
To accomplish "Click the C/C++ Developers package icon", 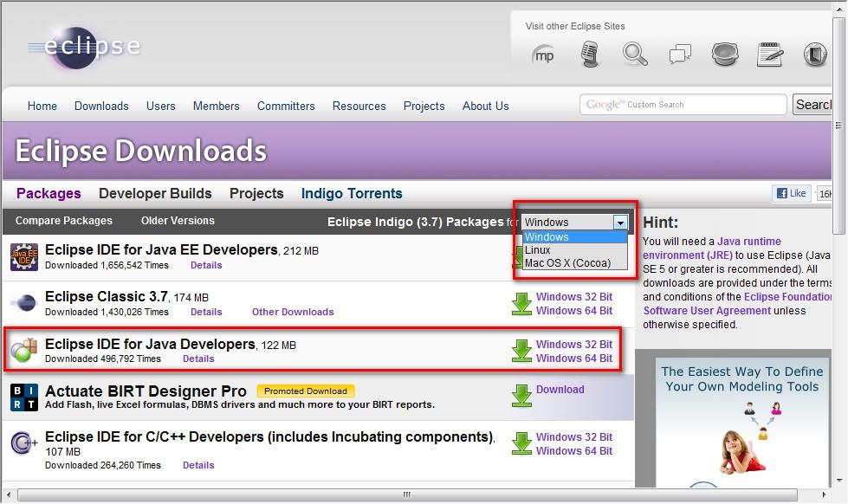I will [x=23, y=443].
